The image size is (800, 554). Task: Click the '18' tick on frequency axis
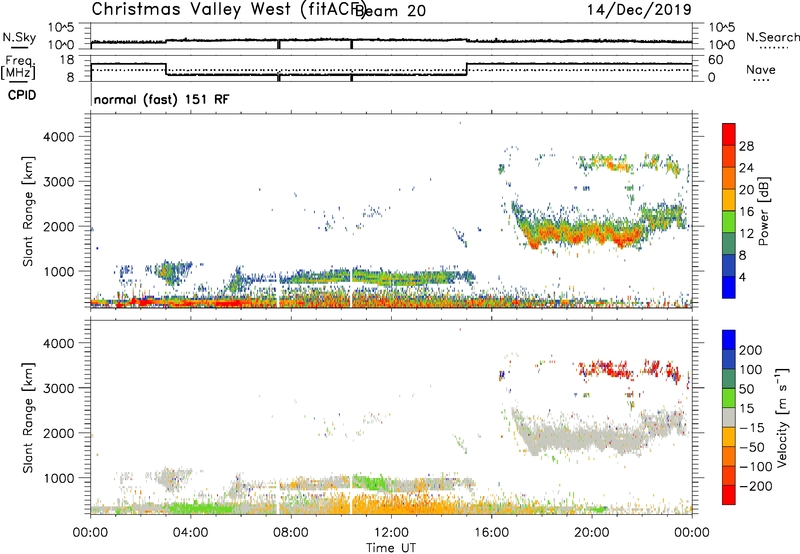pyautogui.click(x=67, y=60)
